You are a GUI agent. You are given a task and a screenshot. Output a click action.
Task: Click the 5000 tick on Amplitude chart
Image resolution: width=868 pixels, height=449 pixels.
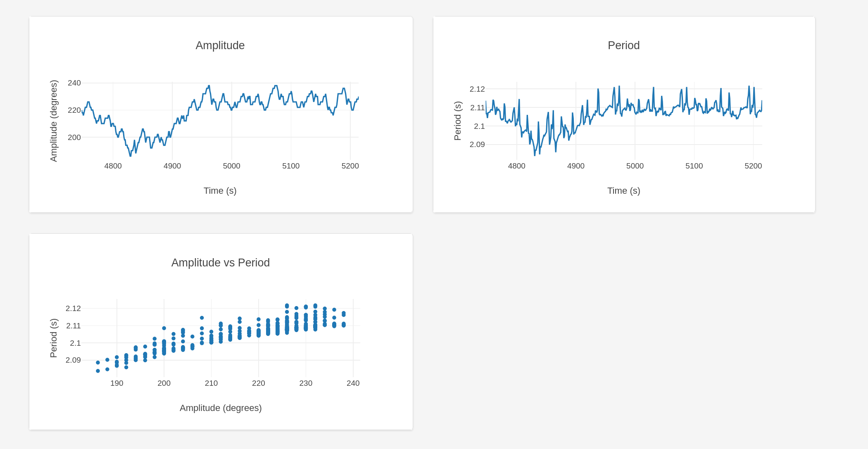[231, 166]
